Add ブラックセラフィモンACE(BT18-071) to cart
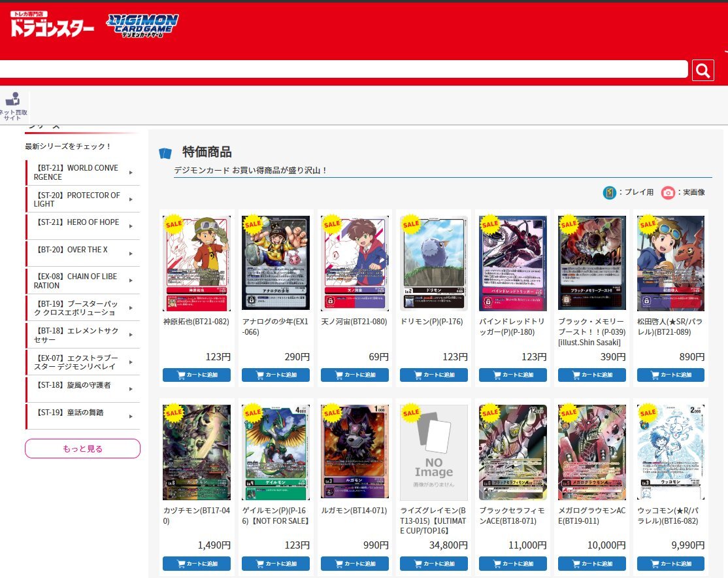Viewport: 728px width, 578px height. point(513,564)
